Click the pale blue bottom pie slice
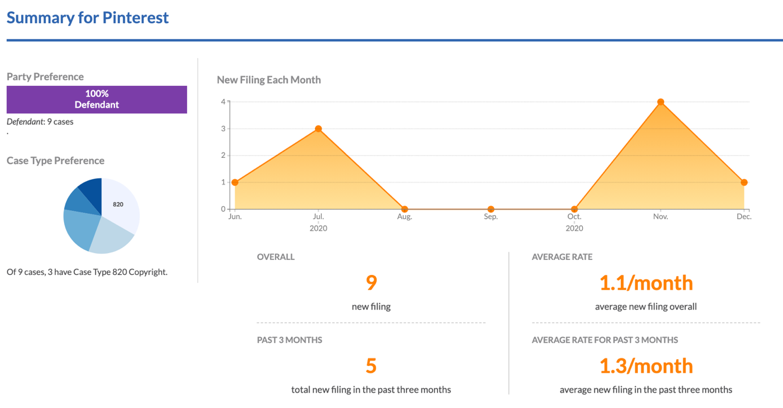Viewport: 783px width, 408px height. pyautogui.click(x=112, y=238)
